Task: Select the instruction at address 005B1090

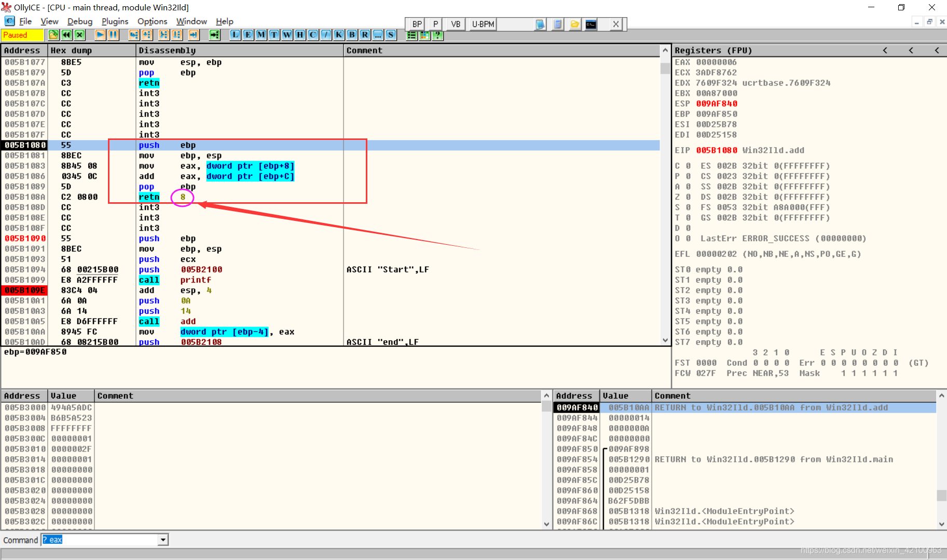Action: point(330,239)
